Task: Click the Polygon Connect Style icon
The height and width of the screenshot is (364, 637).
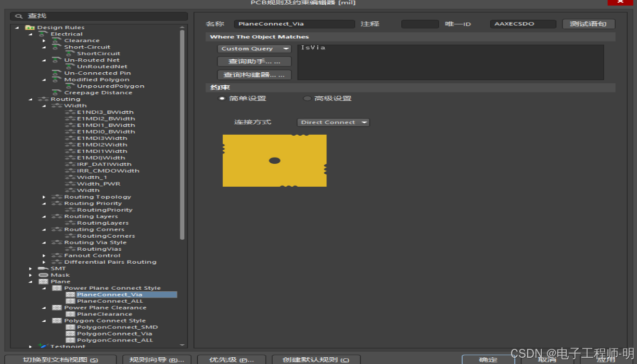Action: pyautogui.click(x=57, y=321)
